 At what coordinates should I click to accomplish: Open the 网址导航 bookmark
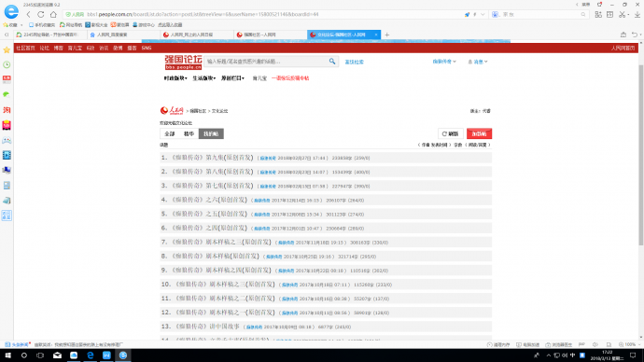pyautogui.click(x=71, y=25)
